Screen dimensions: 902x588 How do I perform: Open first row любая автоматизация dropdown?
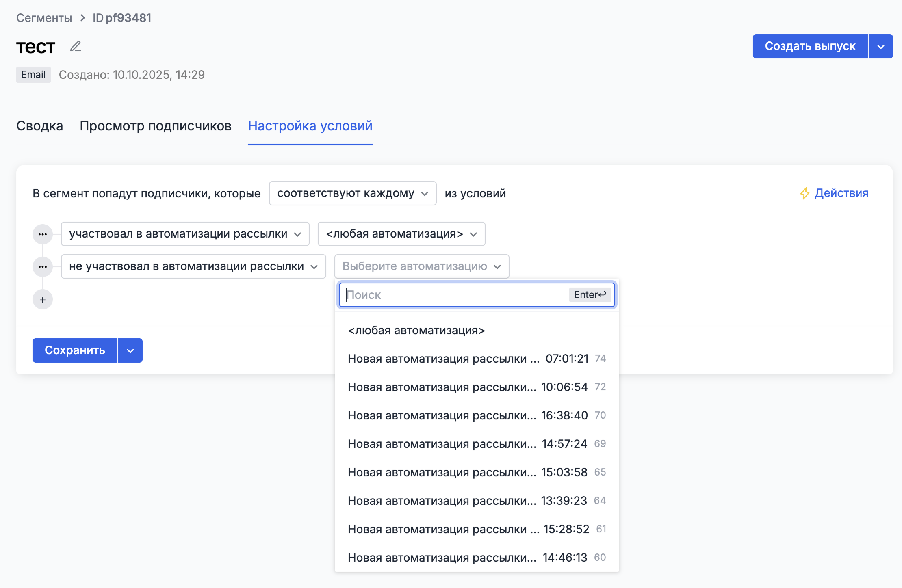point(401,234)
